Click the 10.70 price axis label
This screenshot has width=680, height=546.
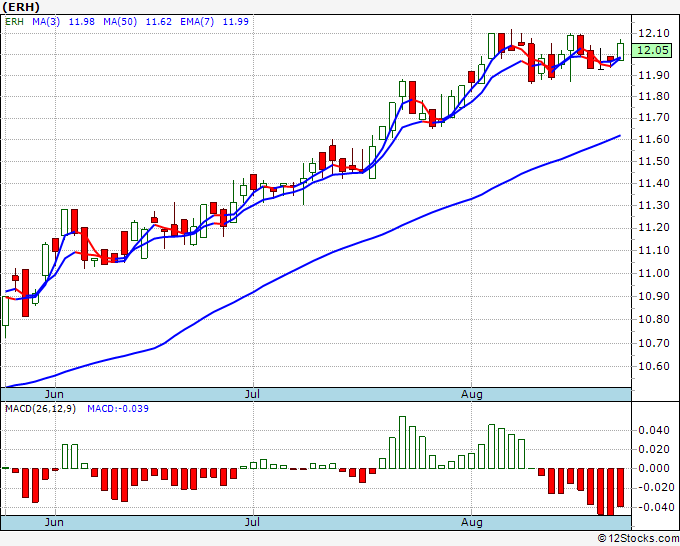pyautogui.click(x=654, y=343)
